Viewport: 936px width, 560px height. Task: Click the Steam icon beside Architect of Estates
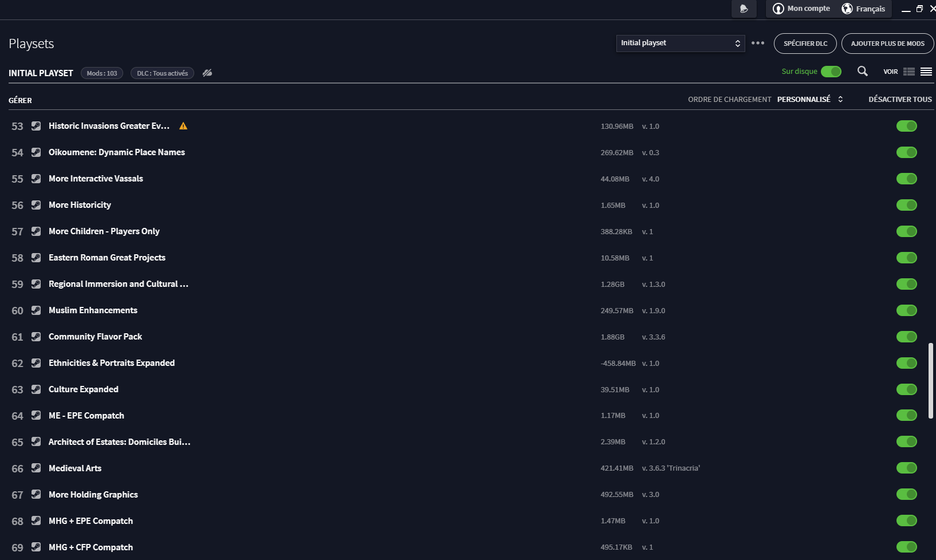pos(36,441)
